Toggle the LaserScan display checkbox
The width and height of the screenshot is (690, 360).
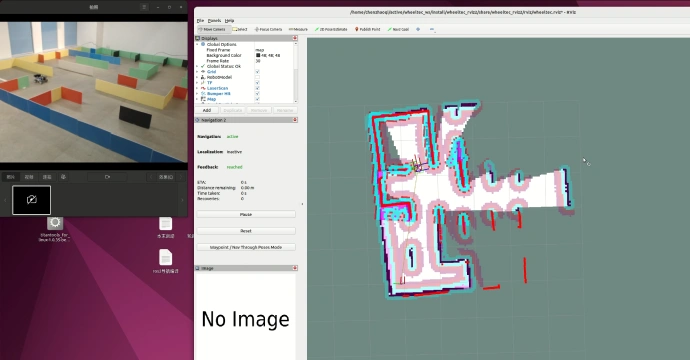[x=257, y=88]
